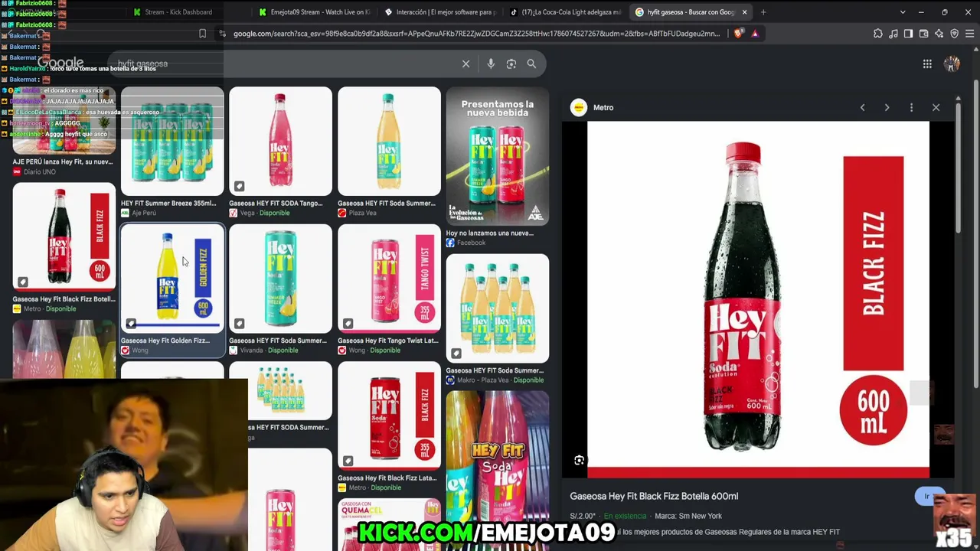Bookmark this page from the address bar

202,34
